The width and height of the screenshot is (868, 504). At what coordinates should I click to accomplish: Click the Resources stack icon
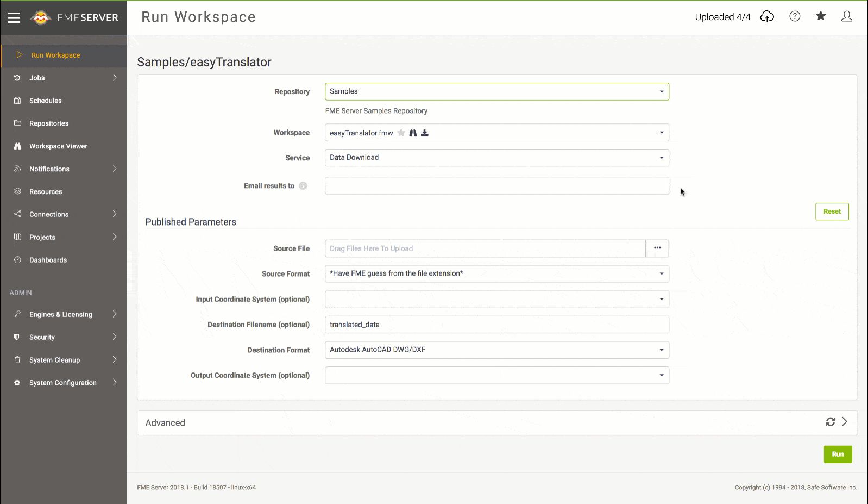point(17,191)
